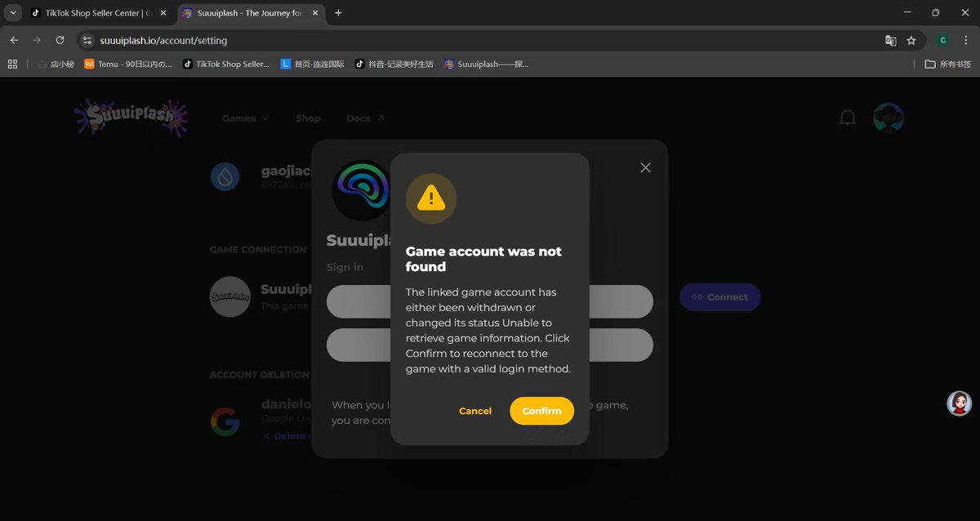Click the swirl logo in sign-in modal
Screen dimensions: 980x521
[x=361, y=189]
